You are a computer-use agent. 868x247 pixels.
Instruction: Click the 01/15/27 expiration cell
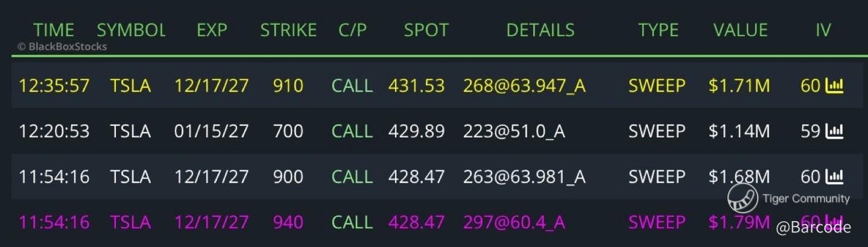pos(211,131)
